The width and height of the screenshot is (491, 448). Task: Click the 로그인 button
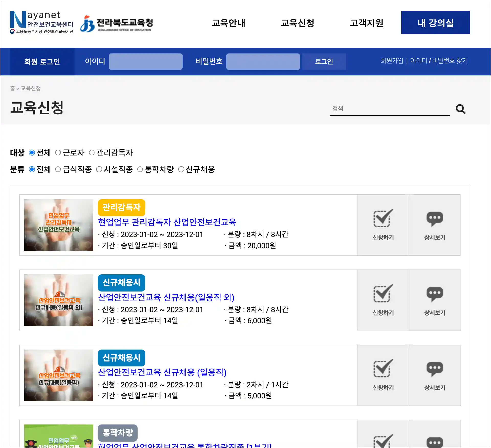point(324,62)
